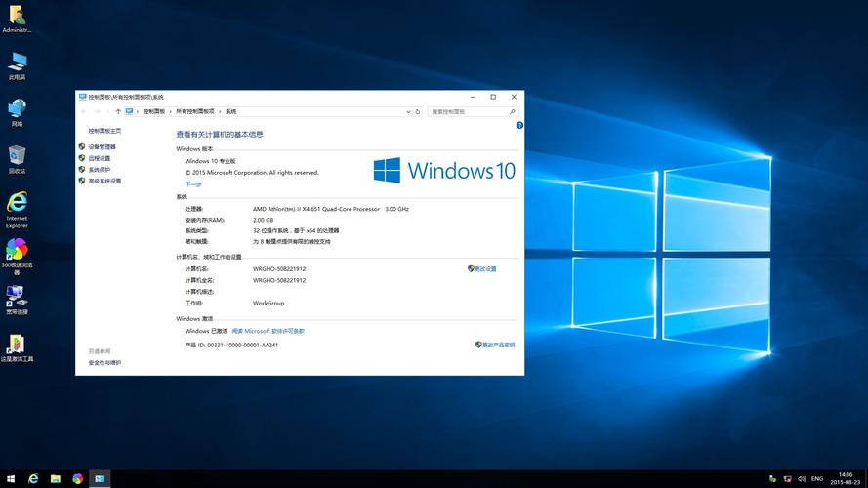Open This PC desktop icon
This screenshot has width=868, height=488.
pos(17,65)
